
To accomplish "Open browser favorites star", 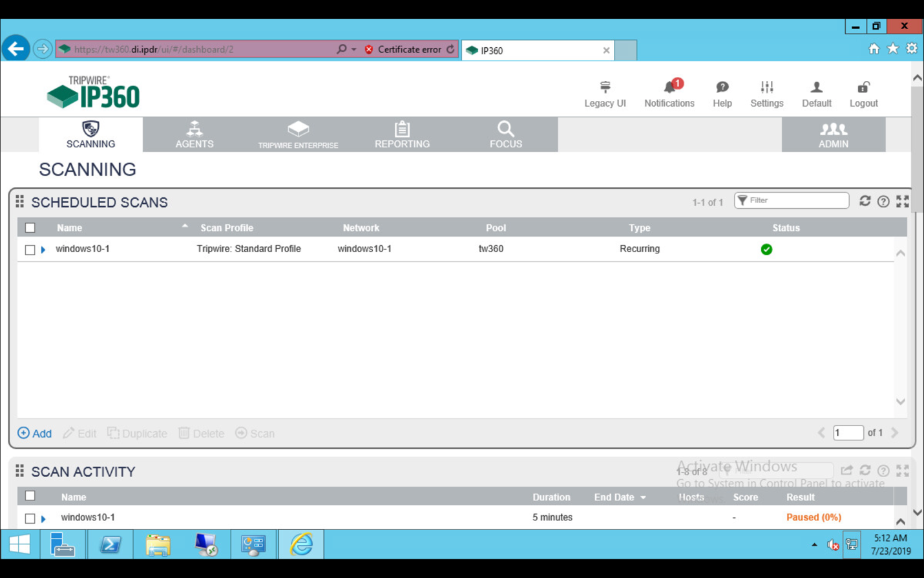I will click(x=893, y=48).
